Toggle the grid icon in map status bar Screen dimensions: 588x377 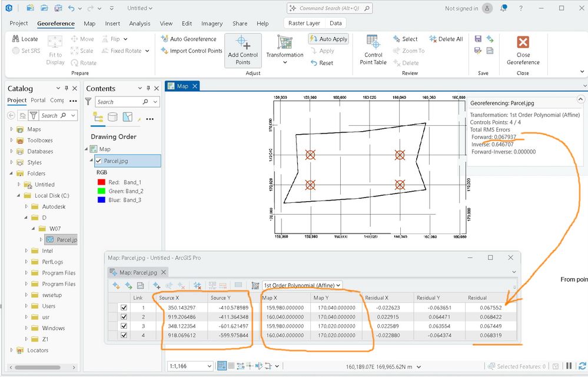(231, 366)
